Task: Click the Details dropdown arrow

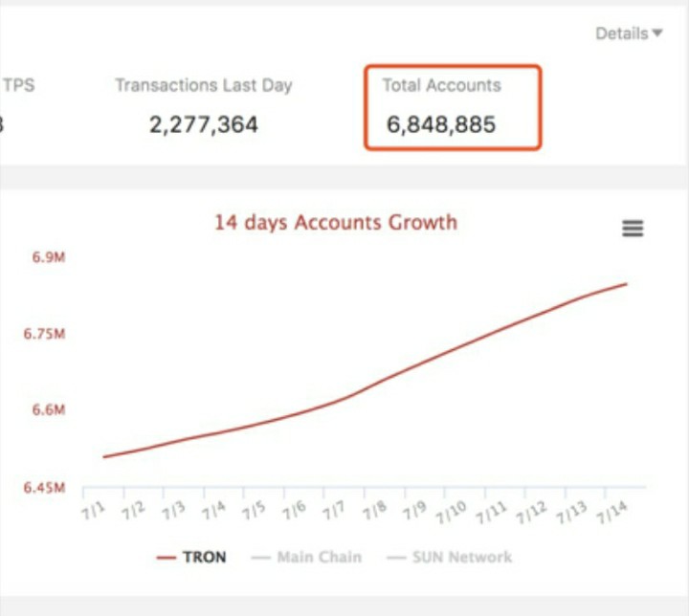Action: click(657, 33)
